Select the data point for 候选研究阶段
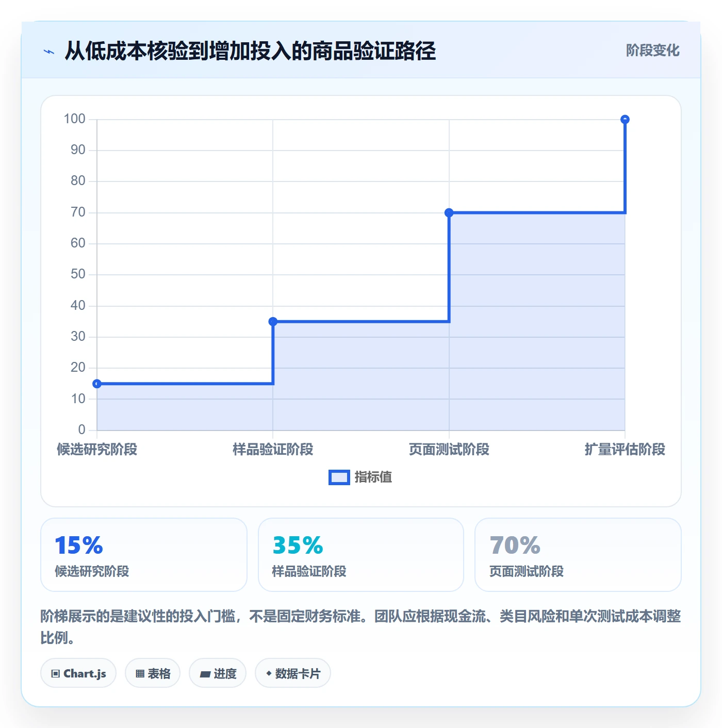 pos(97,384)
